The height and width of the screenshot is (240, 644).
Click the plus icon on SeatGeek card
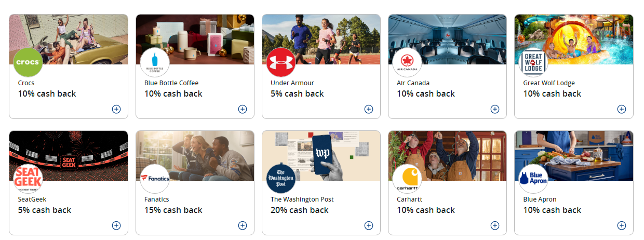click(x=116, y=225)
